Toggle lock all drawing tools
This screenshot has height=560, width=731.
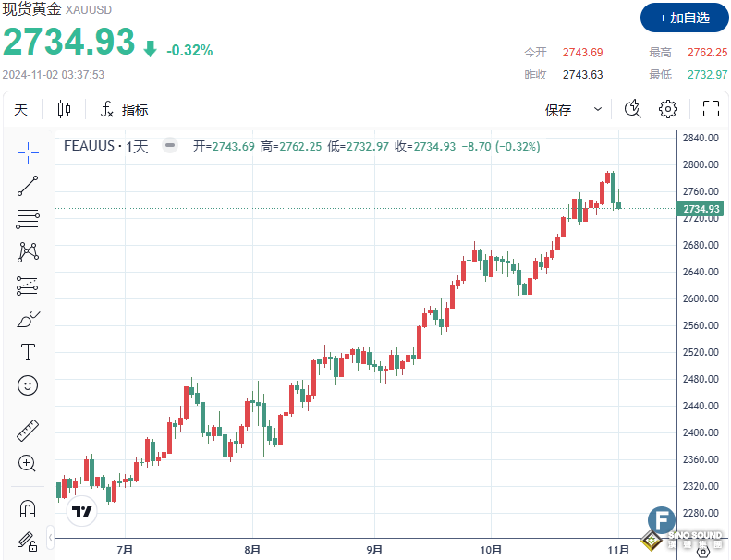(28, 541)
